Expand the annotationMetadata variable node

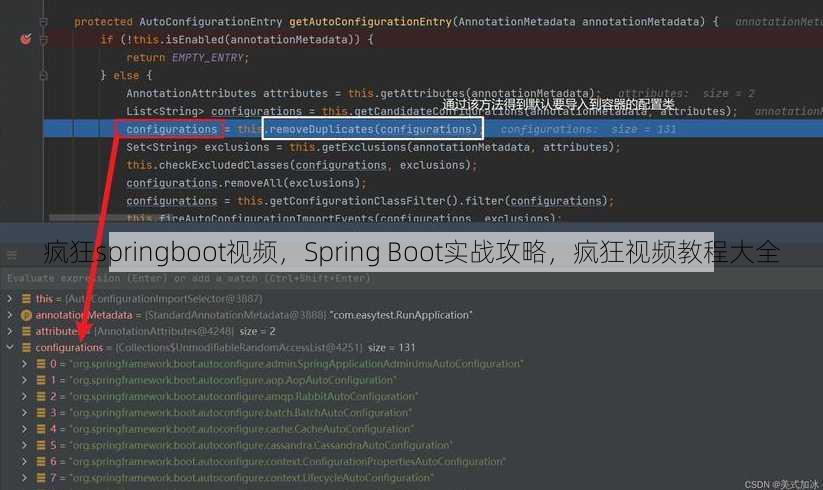click(x=9, y=315)
